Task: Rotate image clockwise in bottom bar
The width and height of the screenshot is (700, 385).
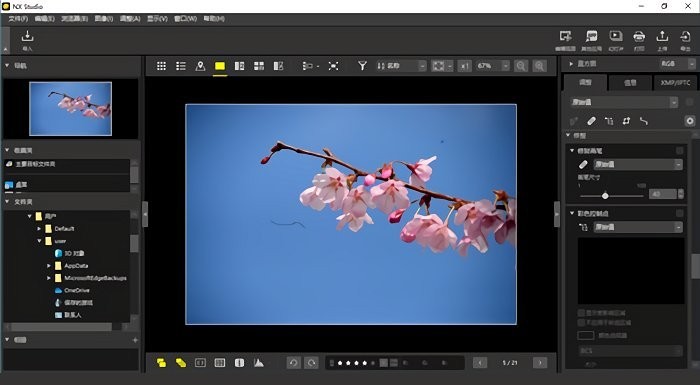Action: [x=311, y=363]
